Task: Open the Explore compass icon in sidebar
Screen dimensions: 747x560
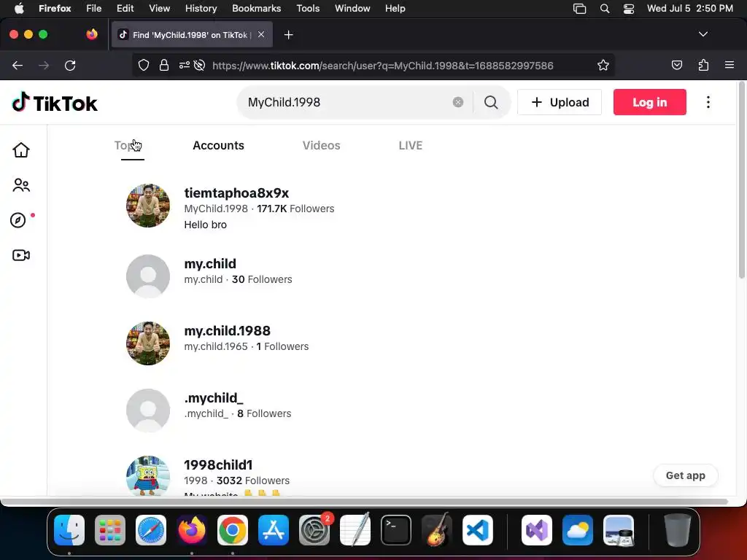Action: (18, 220)
